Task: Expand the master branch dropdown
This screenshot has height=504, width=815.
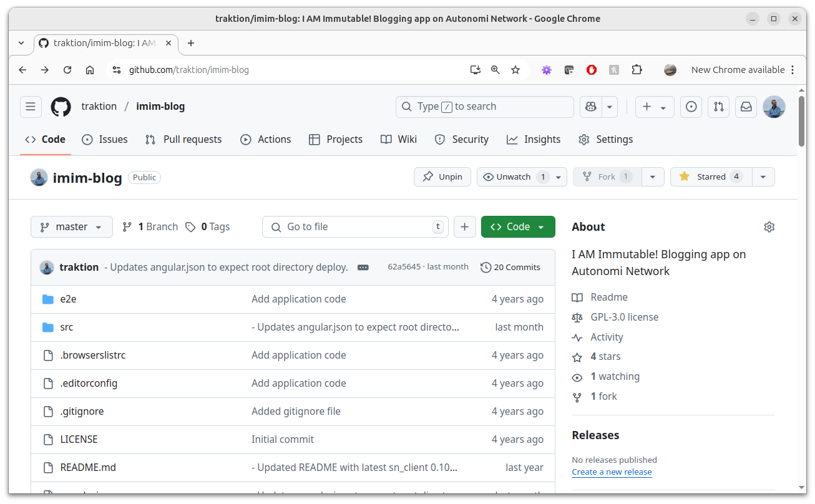Action: pyautogui.click(x=72, y=227)
